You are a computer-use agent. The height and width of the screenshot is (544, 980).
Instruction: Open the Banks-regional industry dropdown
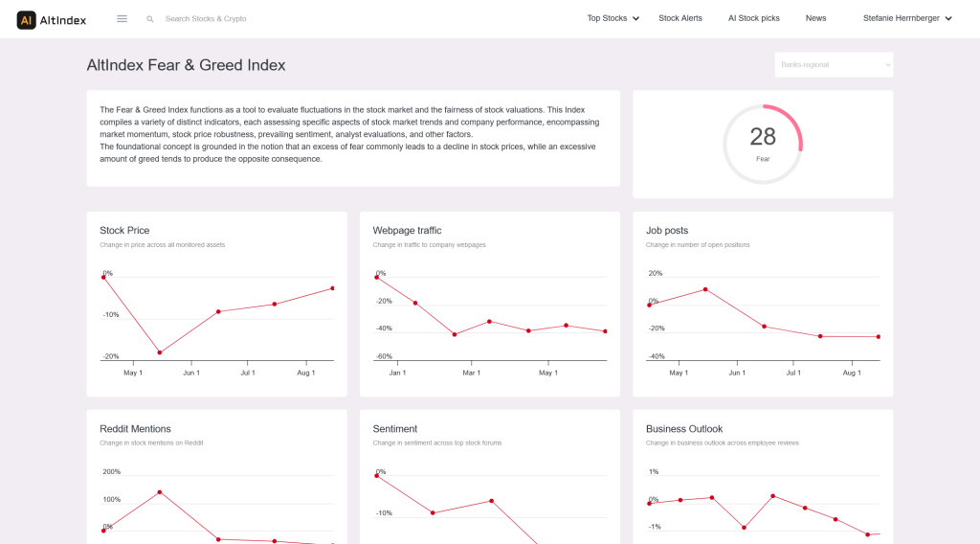834,64
